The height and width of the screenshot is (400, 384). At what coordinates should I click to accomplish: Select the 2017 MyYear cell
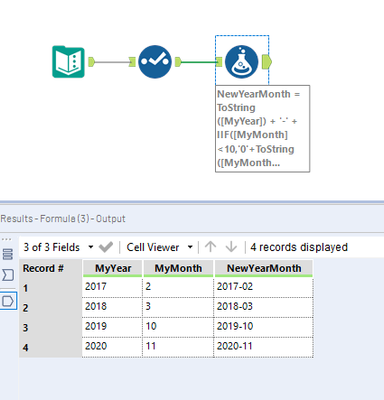point(112,287)
